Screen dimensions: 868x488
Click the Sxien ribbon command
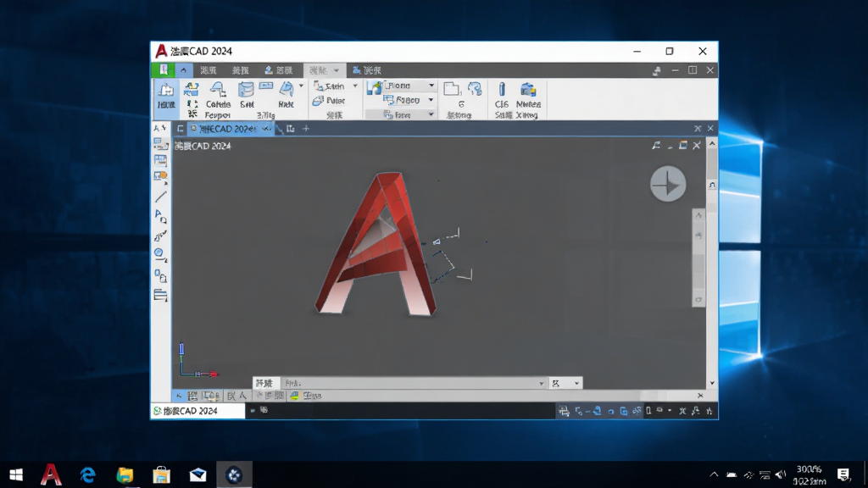point(330,86)
